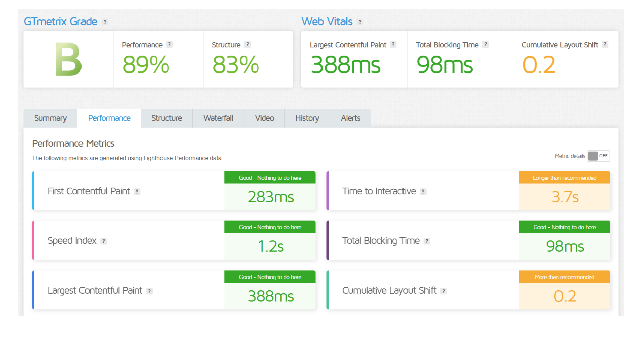Click the Web Vitals heading
Viewport: 644px width, 337px height.
328,22
